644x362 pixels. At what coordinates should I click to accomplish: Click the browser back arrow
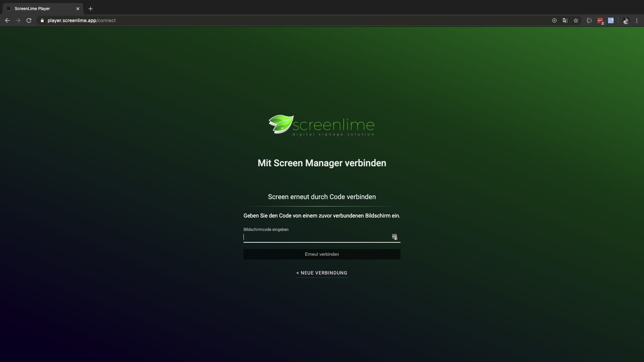click(x=7, y=20)
